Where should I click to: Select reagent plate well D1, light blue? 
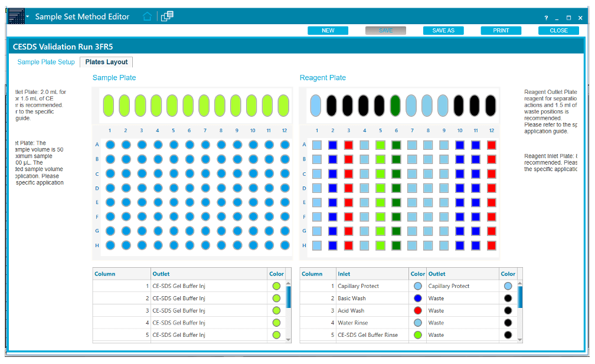pos(317,188)
